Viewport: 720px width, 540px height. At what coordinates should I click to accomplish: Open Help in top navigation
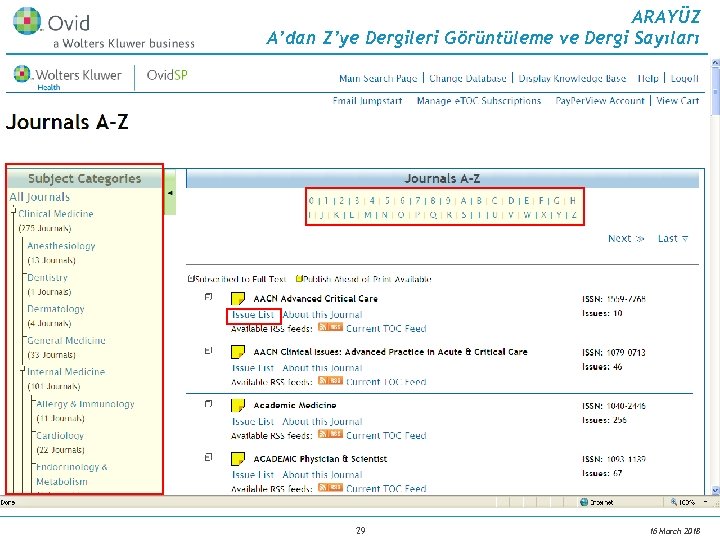[648, 79]
